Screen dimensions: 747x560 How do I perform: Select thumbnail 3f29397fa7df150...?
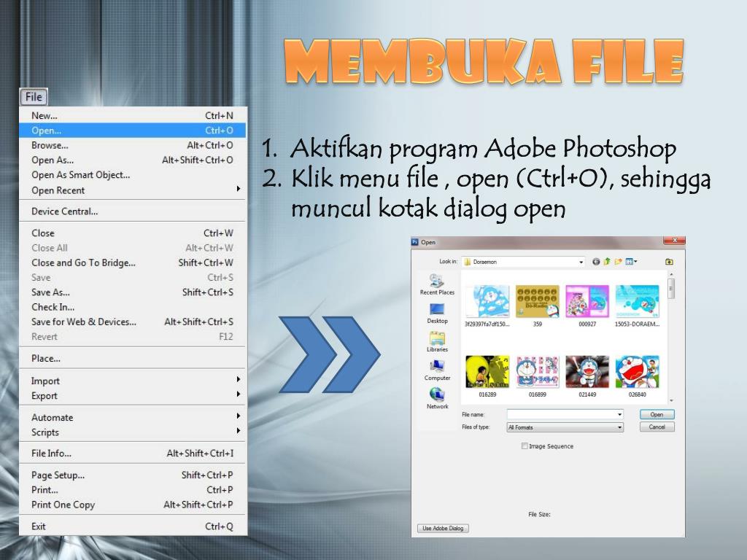coord(487,306)
